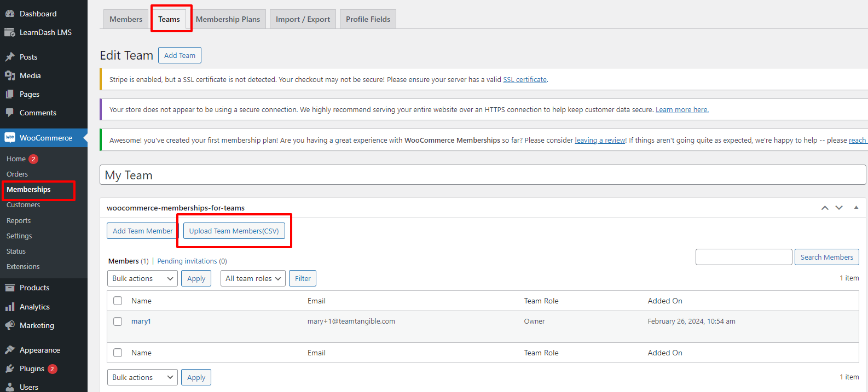This screenshot has height=392, width=868.
Task: Open the Import / Export tab
Action: (303, 19)
